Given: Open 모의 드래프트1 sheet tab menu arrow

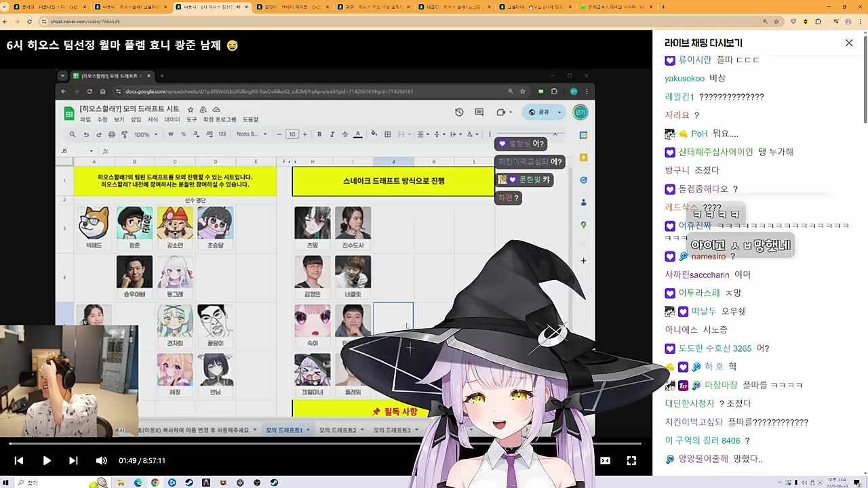Looking at the screenshot, I should [x=308, y=430].
